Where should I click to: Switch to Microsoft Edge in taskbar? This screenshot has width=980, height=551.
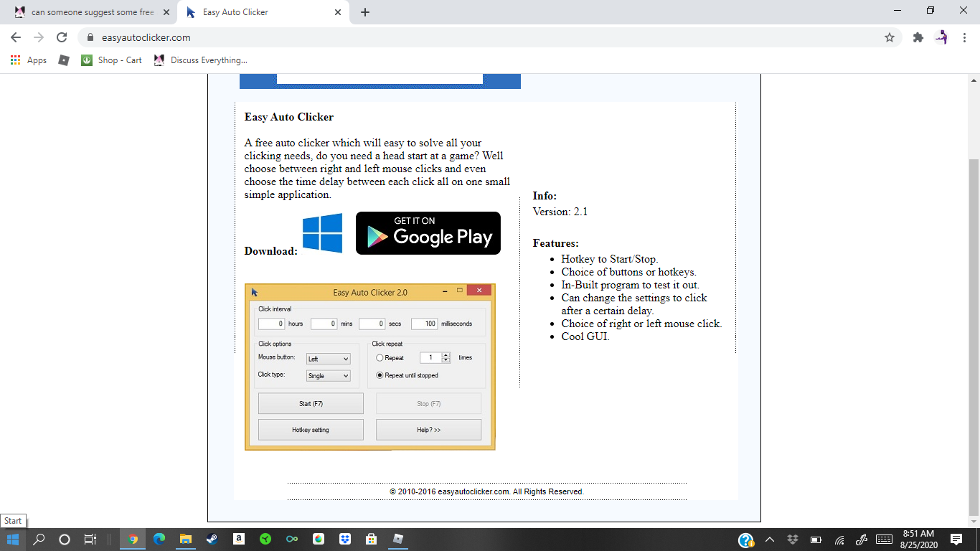point(159,540)
